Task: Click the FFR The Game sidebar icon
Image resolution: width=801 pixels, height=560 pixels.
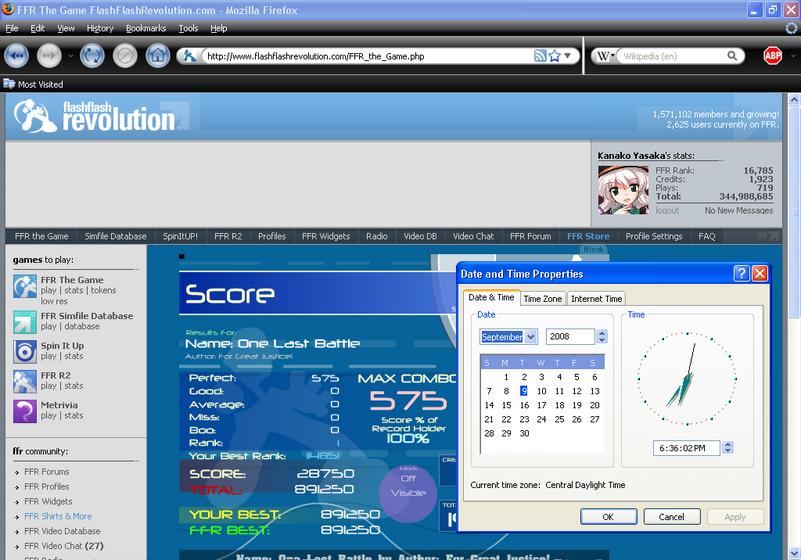Action: [25, 286]
